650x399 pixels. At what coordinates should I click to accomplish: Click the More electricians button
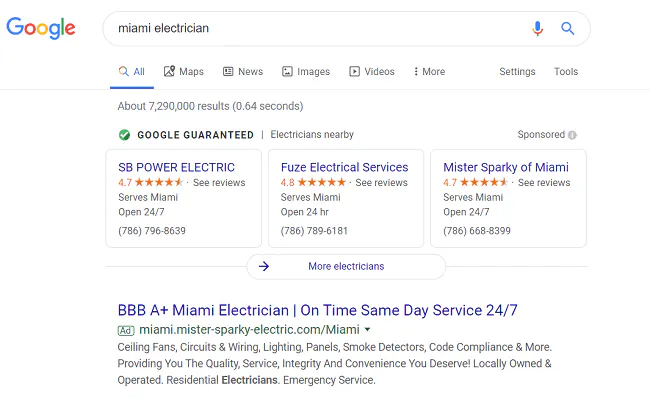tap(346, 266)
